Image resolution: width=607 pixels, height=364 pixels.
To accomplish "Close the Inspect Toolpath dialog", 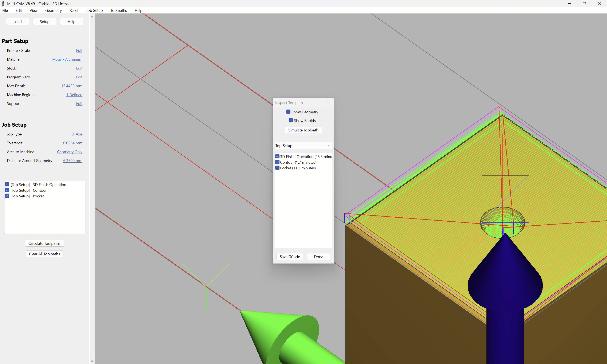I will click(329, 103).
